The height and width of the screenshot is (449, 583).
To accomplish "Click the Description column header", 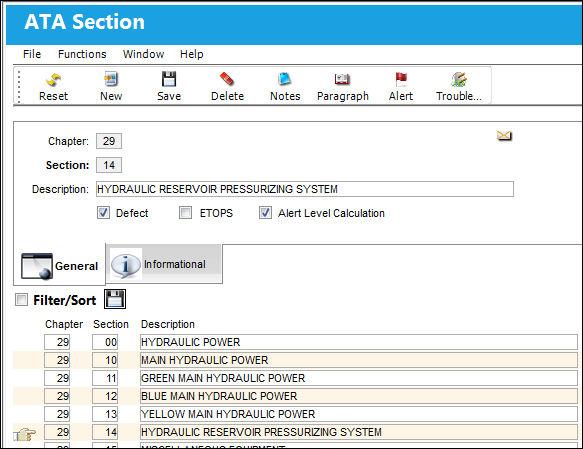I will pos(168,324).
